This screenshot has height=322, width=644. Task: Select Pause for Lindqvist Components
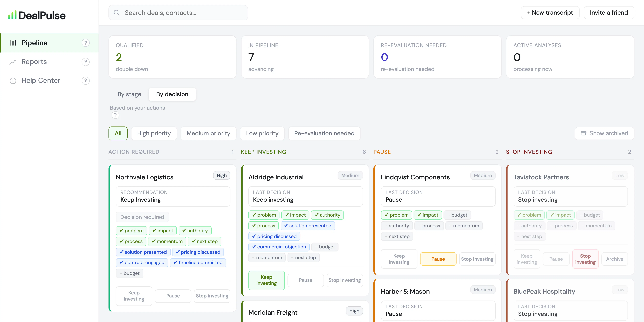[x=438, y=259]
